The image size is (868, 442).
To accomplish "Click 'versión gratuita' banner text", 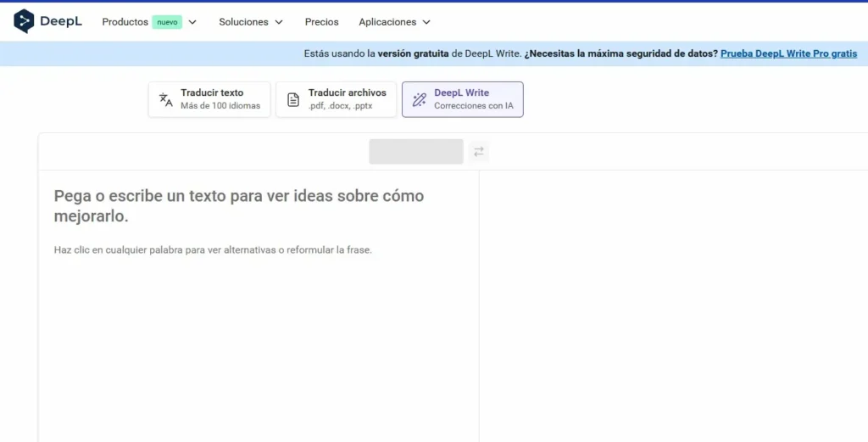I will (x=413, y=53).
